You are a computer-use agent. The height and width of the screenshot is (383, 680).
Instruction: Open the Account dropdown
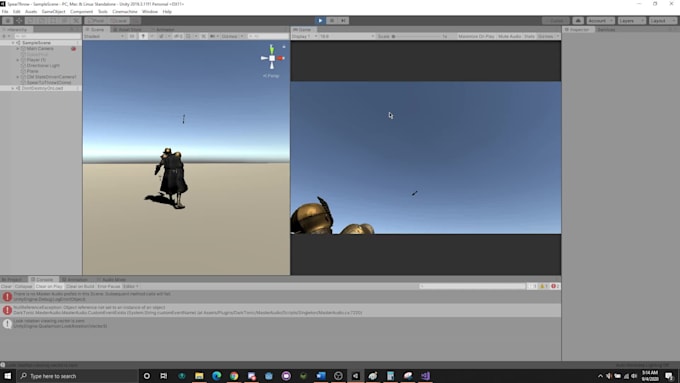[600, 20]
